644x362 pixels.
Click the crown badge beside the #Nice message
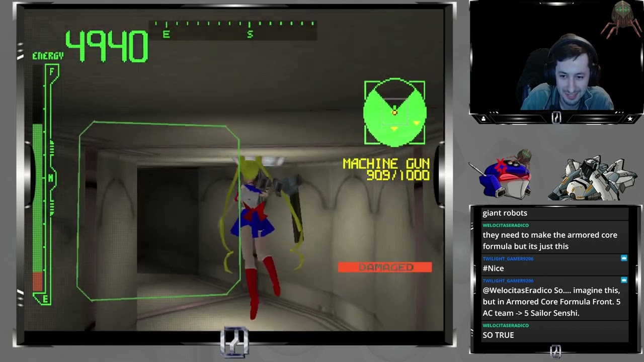click(x=624, y=258)
